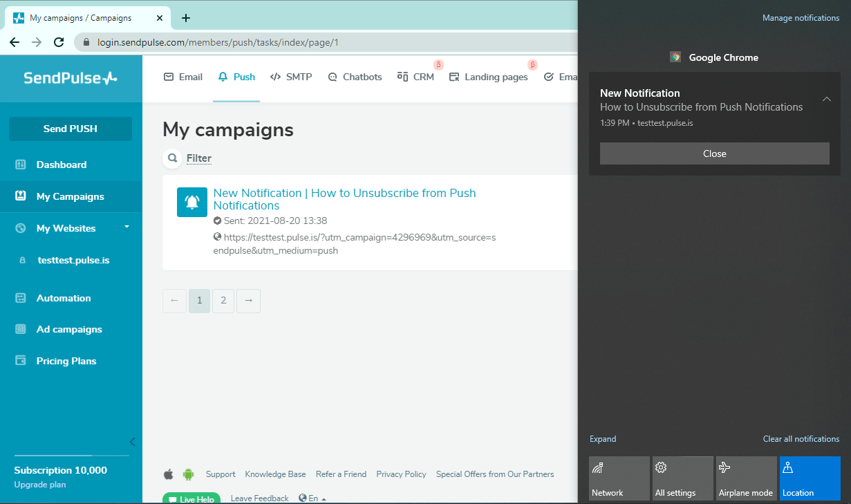Image resolution: width=851 pixels, height=504 pixels.
Task: Open the SMTP tab
Action: (x=291, y=77)
